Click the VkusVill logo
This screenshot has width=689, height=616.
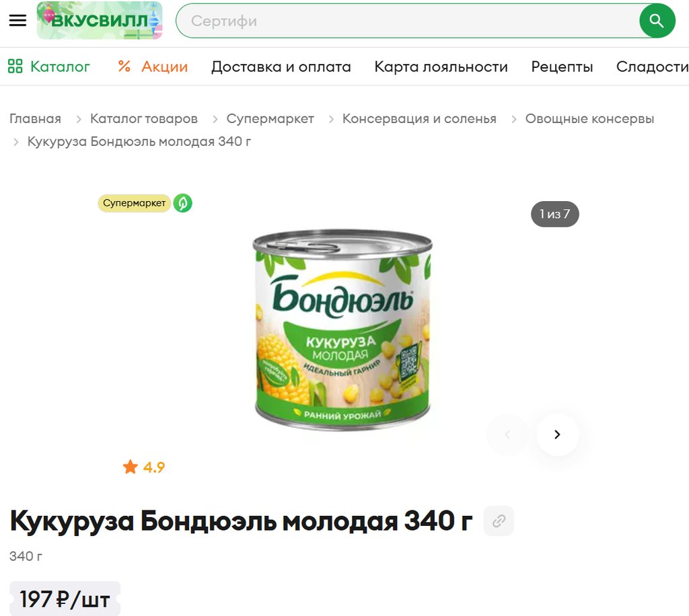100,20
